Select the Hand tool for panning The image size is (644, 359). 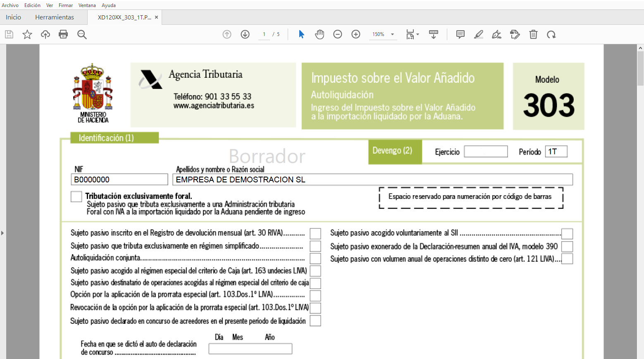coord(320,34)
